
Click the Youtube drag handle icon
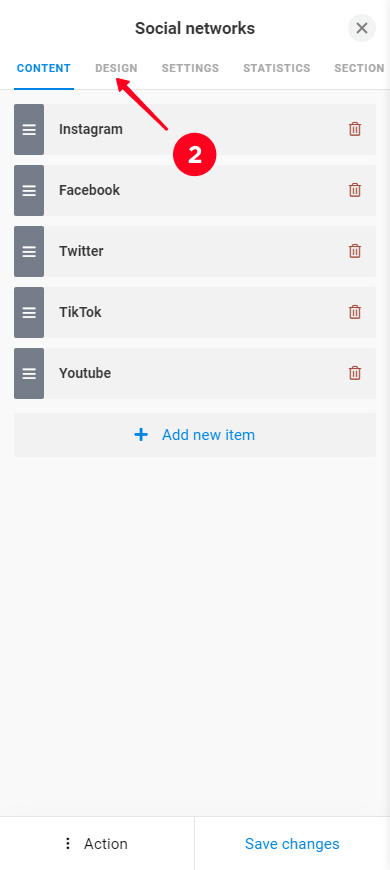point(29,373)
